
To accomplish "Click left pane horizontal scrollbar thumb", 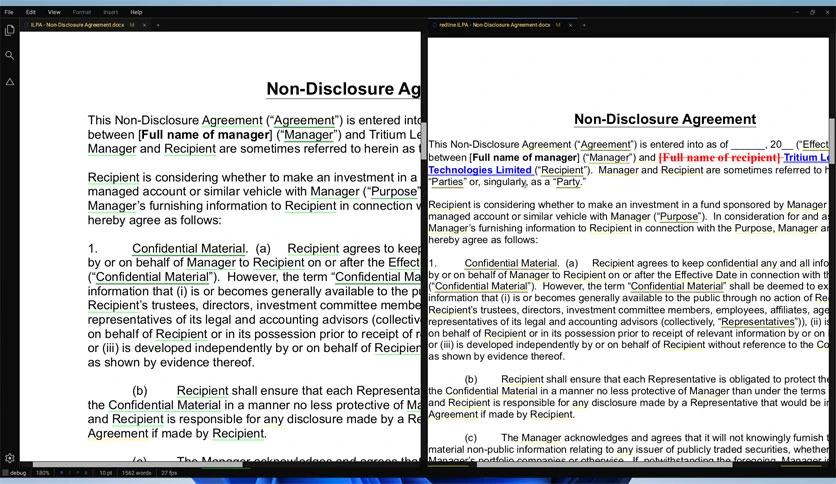I will 138,465.
